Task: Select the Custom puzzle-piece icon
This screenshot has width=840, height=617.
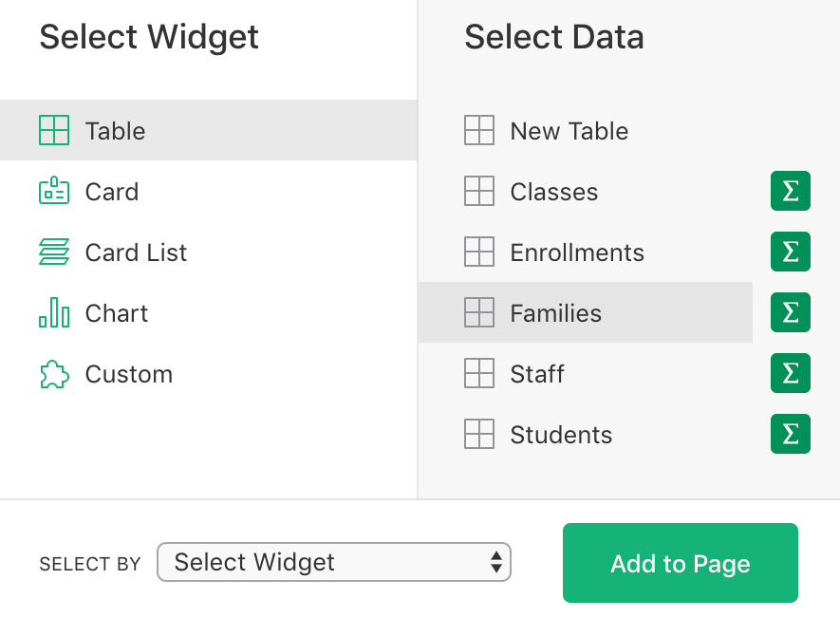Action: click(x=54, y=373)
